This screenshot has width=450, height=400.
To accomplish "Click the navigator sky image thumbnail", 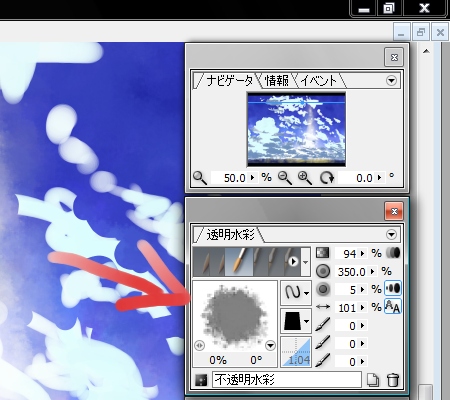I will point(296,130).
